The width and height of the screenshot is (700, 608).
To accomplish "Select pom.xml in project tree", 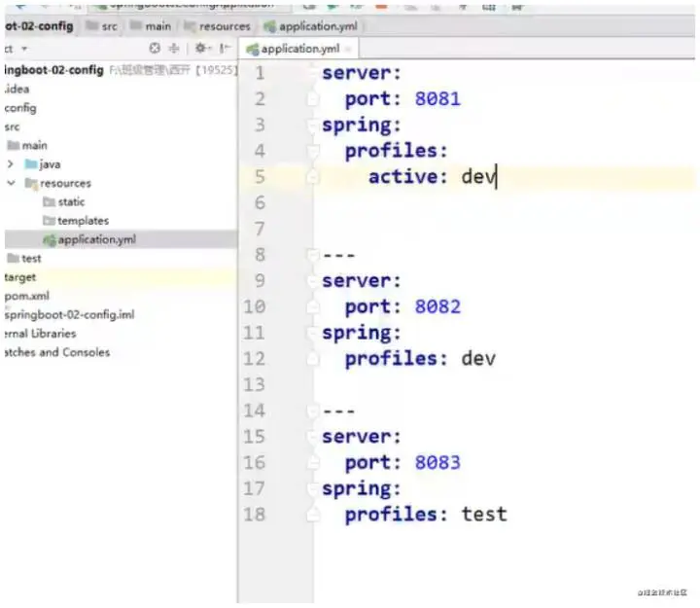I will click(27, 296).
